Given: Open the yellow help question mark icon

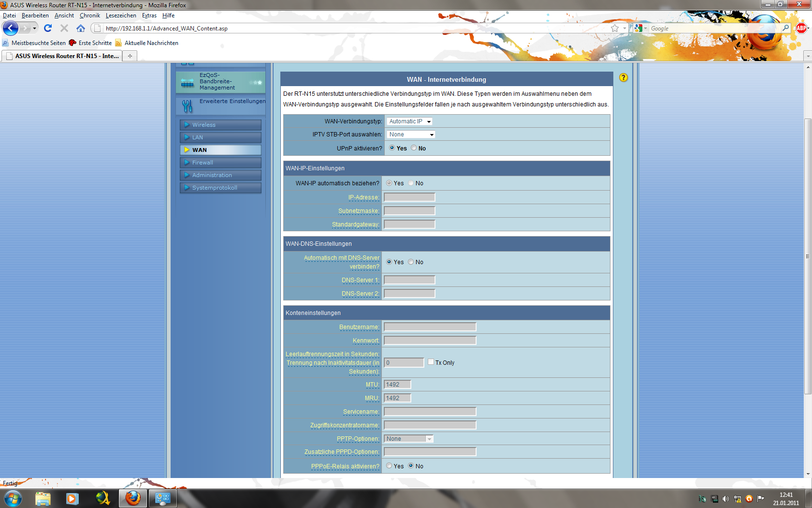Looking at the screenshot, I should [623, 77].
